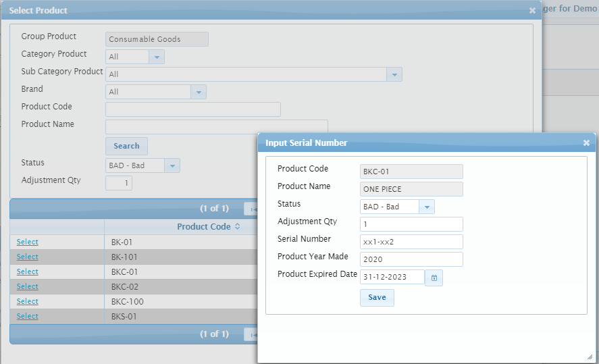Sort by Product Code column header
The height and width of the screenshot is (364, 599).
pos(209,226)
